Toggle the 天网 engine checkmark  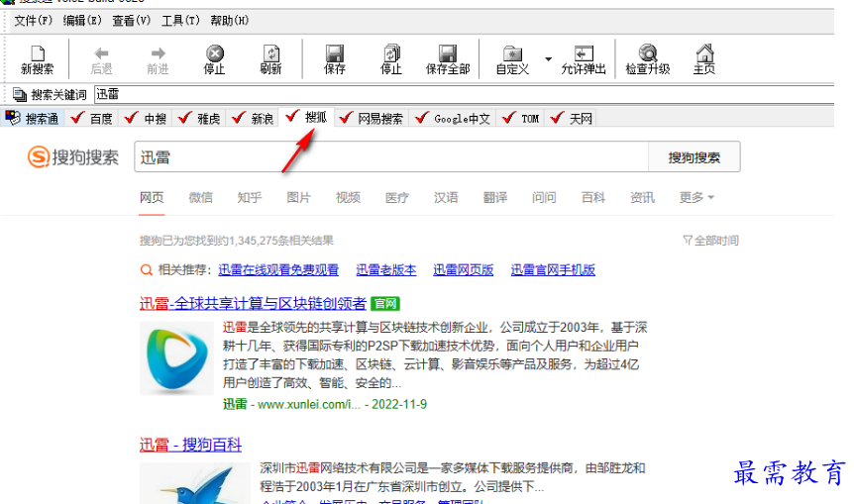tap(557, 118)
